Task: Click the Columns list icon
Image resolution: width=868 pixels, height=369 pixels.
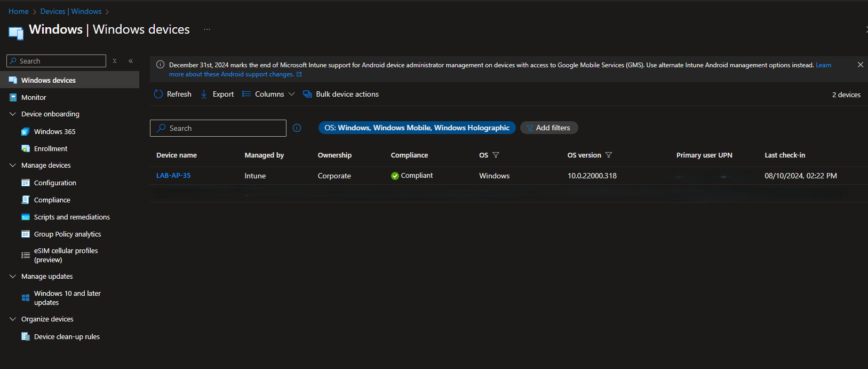Action: click(246, 94)
